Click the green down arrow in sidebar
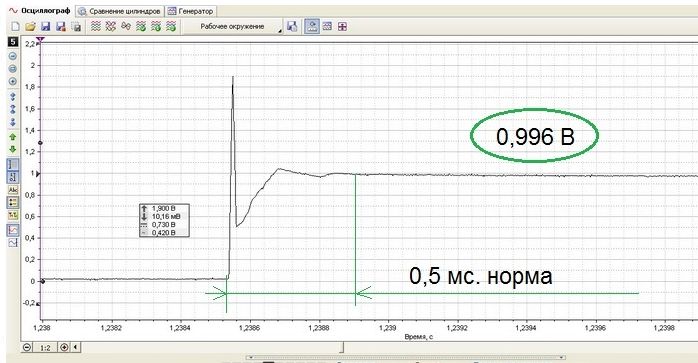 pyautogui.click(x=13, y=149)
